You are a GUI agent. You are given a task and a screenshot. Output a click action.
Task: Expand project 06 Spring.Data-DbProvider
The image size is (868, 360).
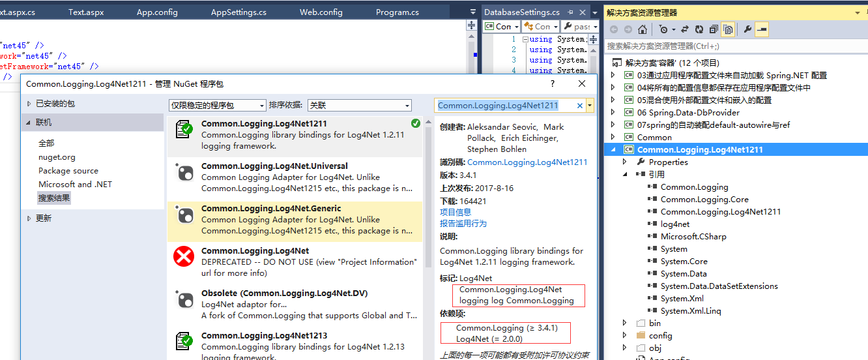pos(613,112)
